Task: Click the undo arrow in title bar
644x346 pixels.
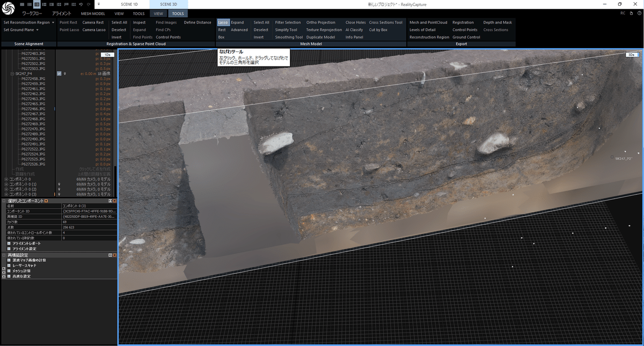Action: [80, 4]
